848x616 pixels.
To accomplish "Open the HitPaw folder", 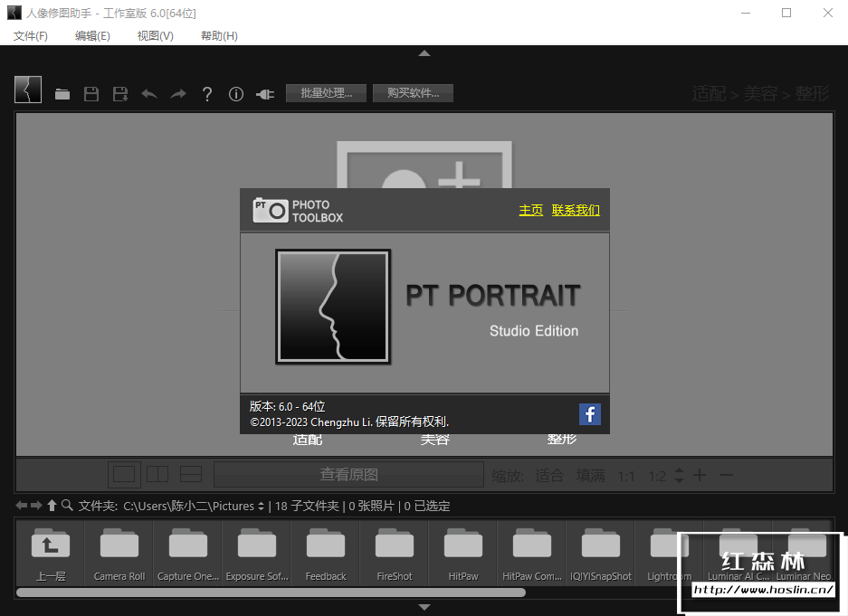I will click(463, 553).
